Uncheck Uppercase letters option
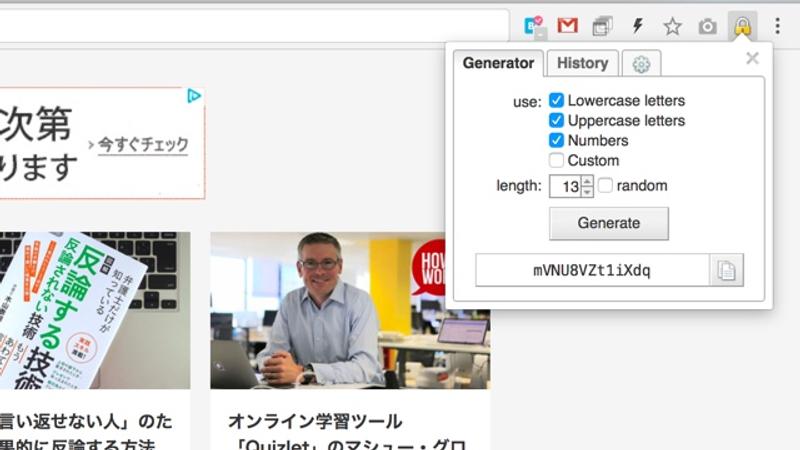 [x=556, y=121]
